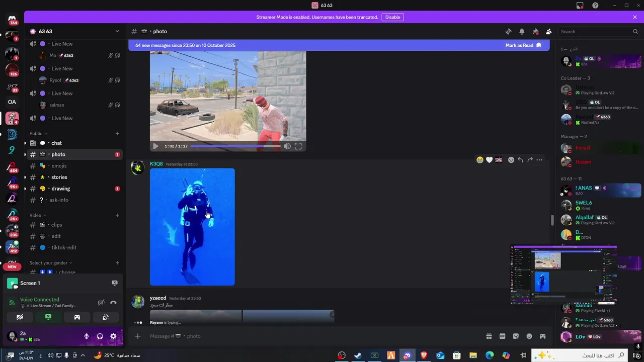Click the Search box in Discord
The height and width of the screenshot is (362, 644).
(599, 31)
